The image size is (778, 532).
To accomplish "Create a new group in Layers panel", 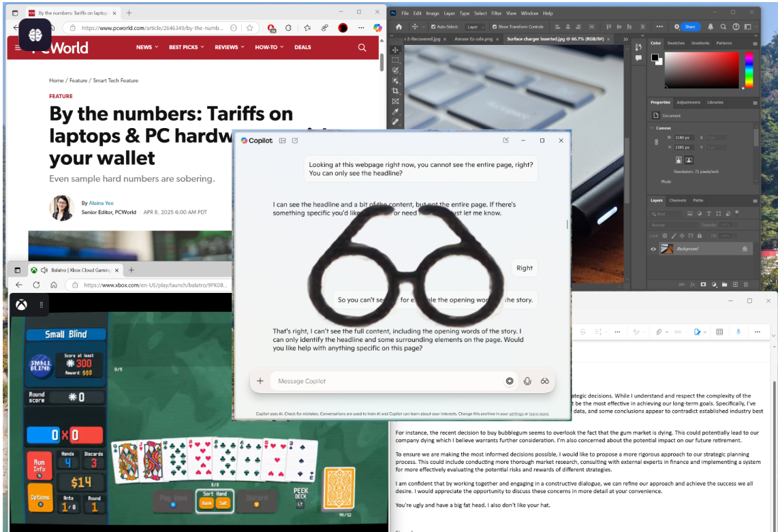I will (x=724, y=284).
